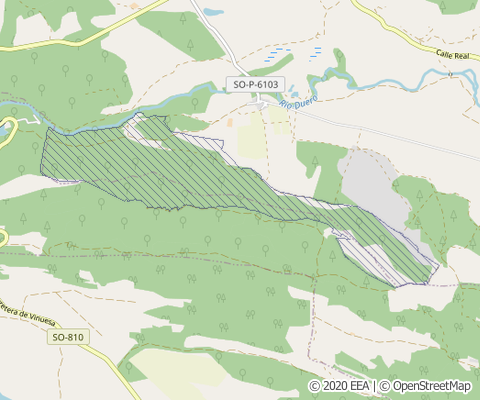Click the SO-P-6103 road shield label
Image resolution: width=480 pixels, height=400 pixels.
[255, 84]
